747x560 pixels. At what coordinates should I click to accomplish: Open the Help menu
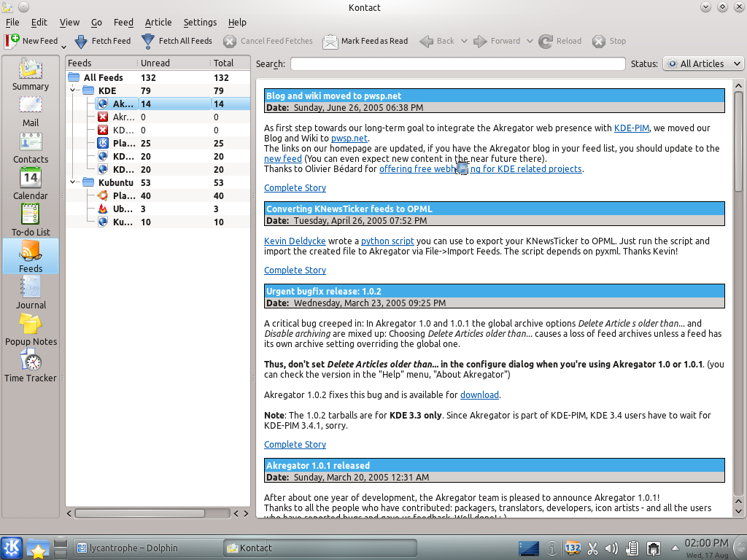coord(237,22)
